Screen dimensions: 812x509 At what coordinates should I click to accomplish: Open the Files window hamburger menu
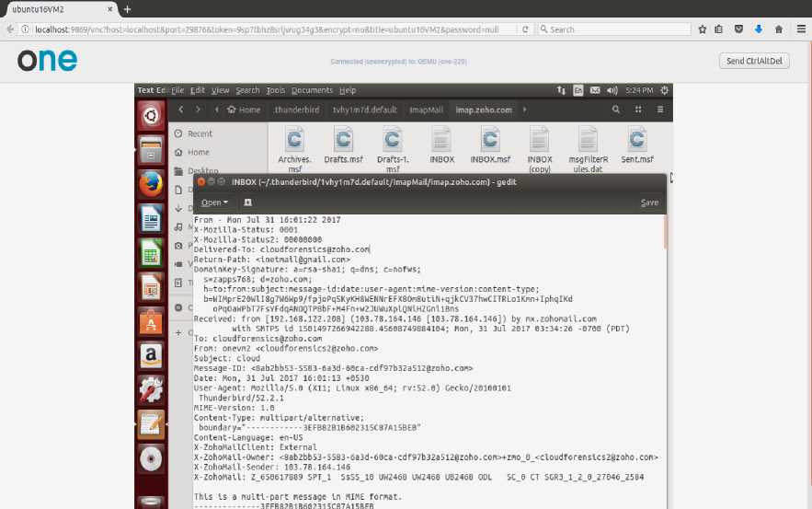pos(660,110)
